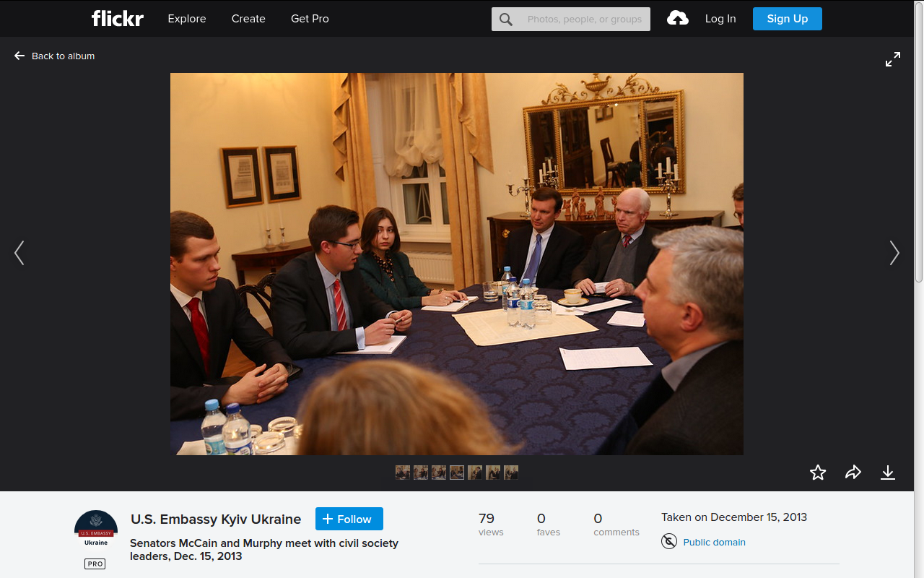Open the Get Pro page
924x578 pixels.
coord(310,19)
